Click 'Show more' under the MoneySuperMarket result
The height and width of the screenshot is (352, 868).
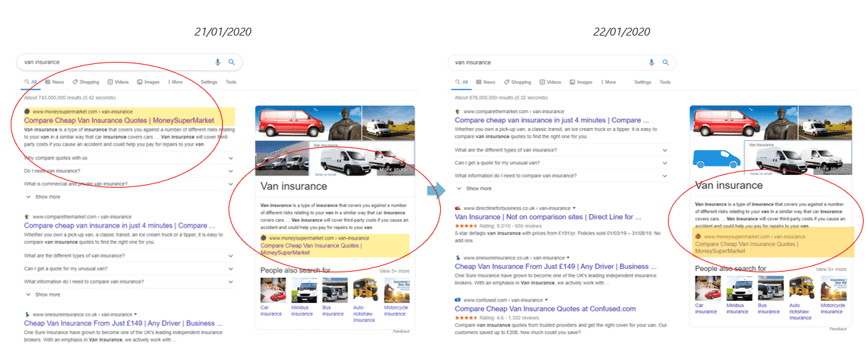point(43,196)
